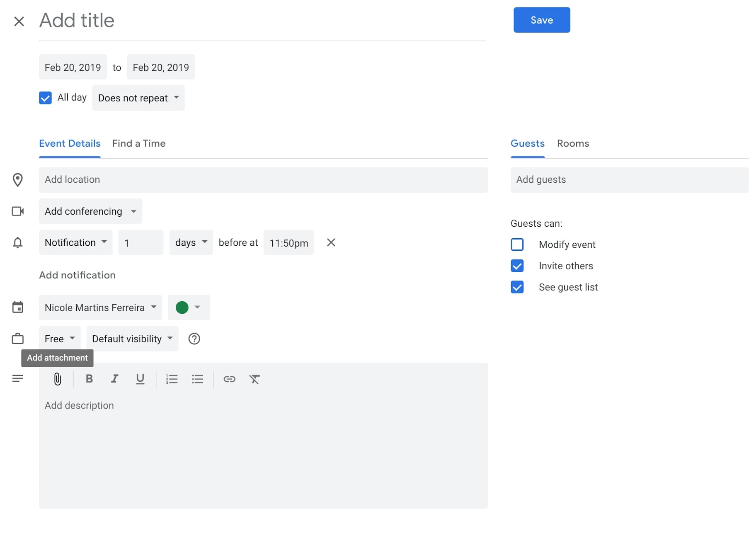Open the visibility help question mark

(x=194, y=339)
